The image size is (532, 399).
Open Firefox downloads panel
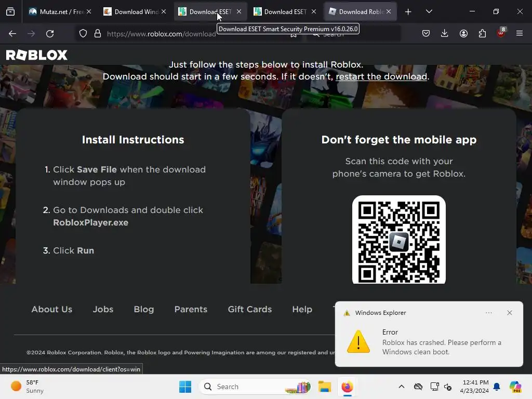coord(445,33)
